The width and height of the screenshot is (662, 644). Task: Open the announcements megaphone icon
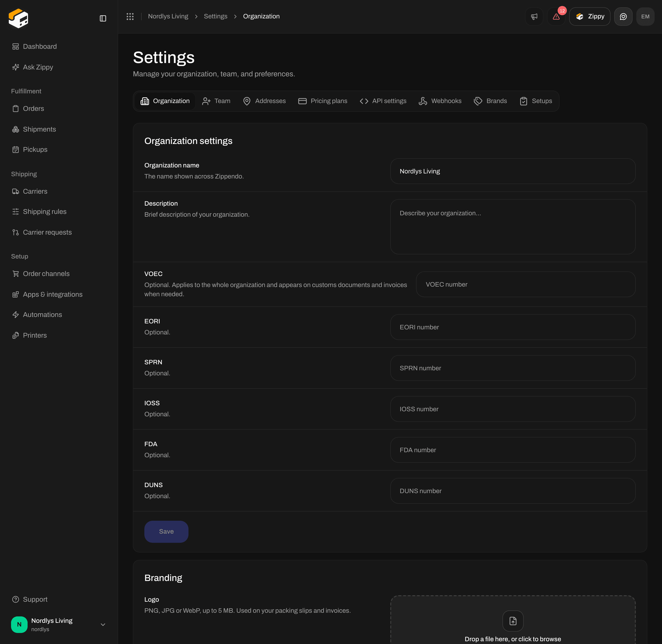coord(534,17)
